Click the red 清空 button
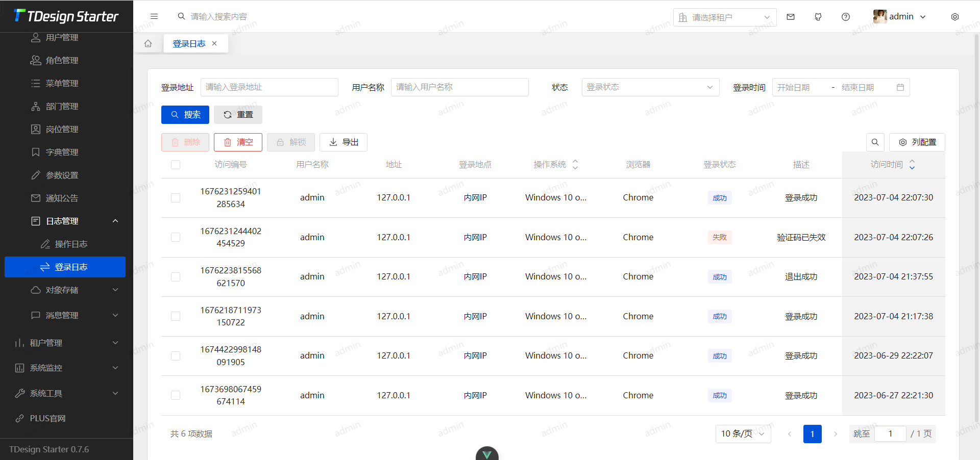 [x=238, y=142]
